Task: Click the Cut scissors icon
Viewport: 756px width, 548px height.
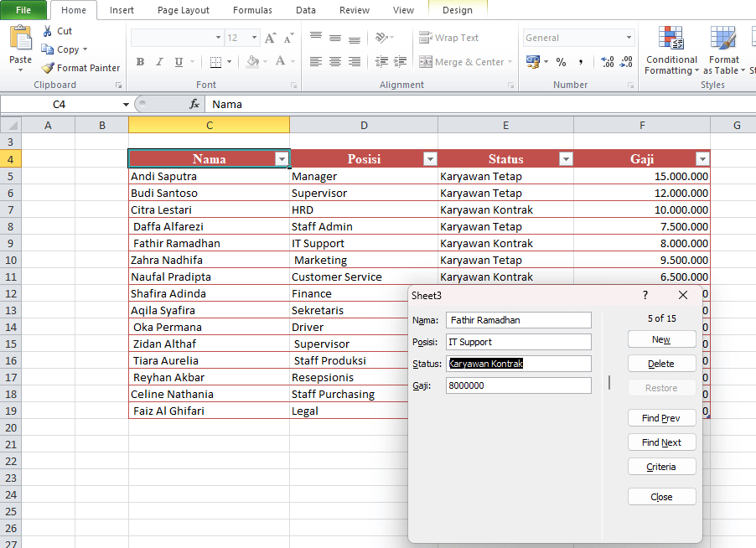Action: point(48,31)
